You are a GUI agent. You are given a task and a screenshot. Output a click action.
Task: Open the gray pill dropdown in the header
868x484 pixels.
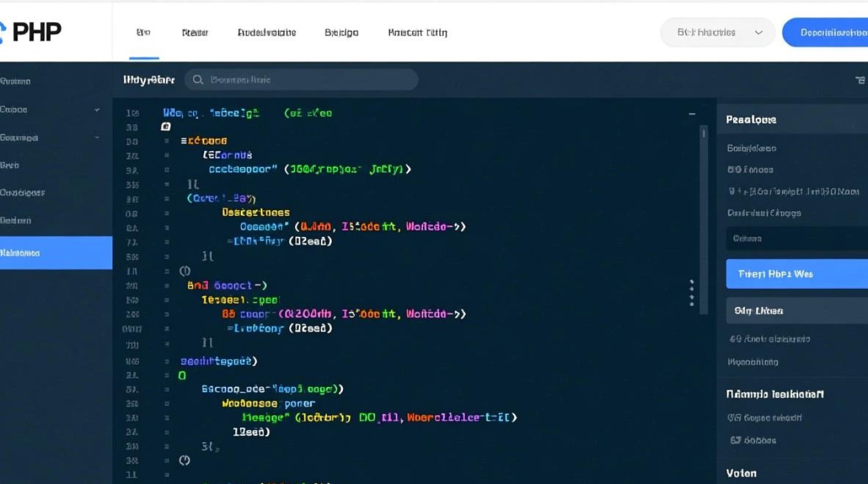[717, 32]
